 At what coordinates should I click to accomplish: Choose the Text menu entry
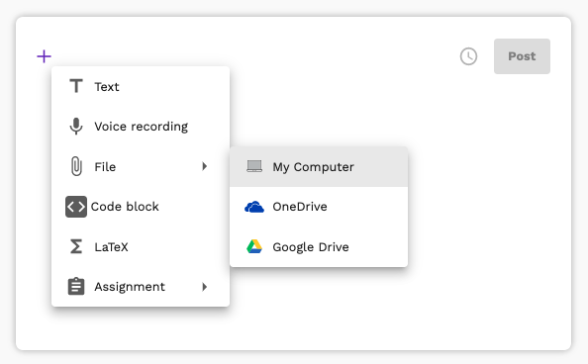pos(141,87)
